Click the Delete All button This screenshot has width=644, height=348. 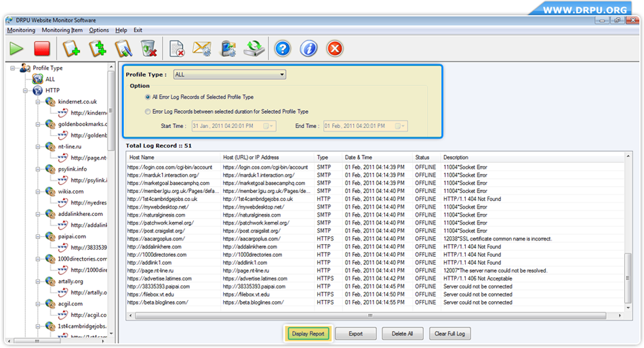402,334
